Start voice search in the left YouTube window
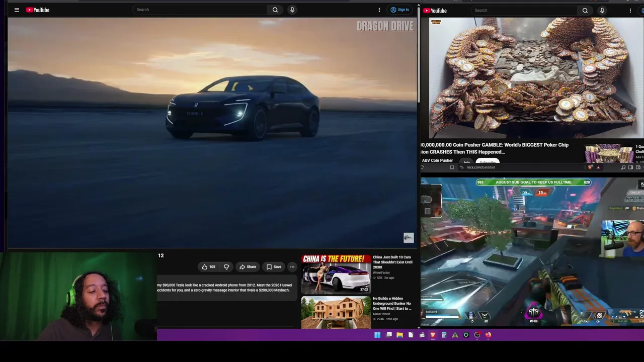This screenshot has height=362, width=644. click(292, 10)
